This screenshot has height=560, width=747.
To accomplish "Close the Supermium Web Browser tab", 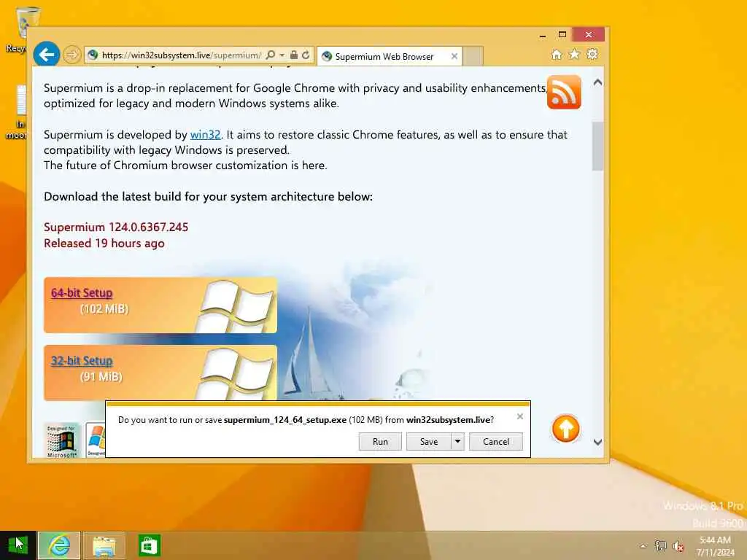I will [x=454, y=56].
